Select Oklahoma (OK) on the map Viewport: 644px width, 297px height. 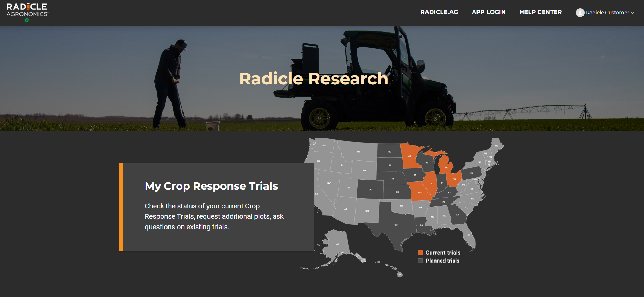401,206
